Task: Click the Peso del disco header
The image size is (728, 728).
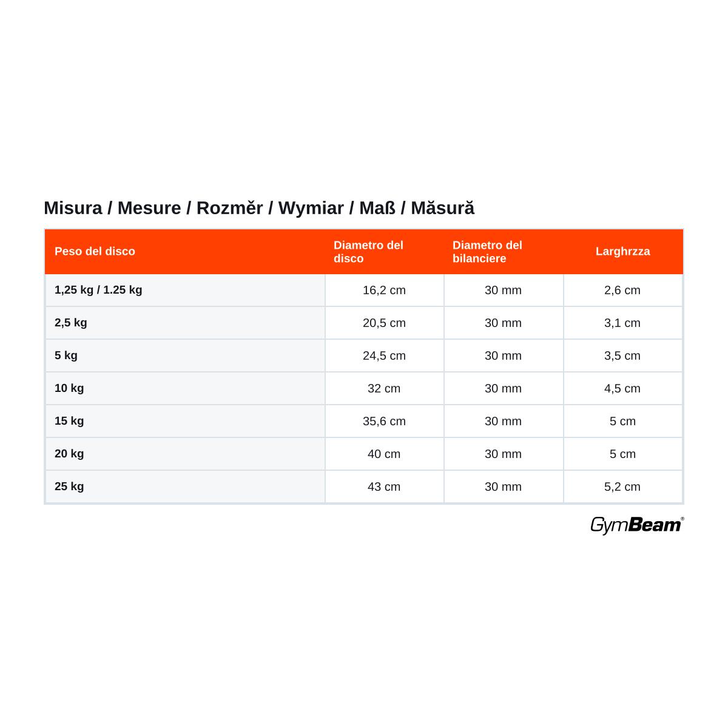Action: click(x=95, y=251)
